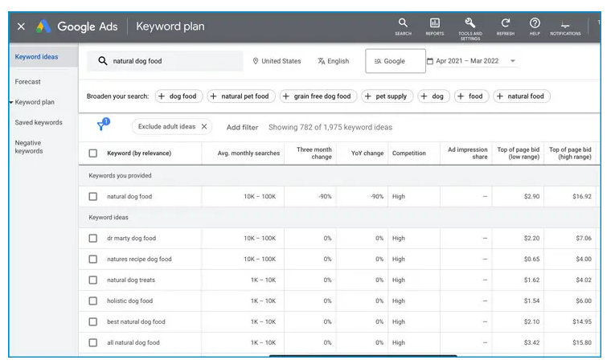Click the filter funnel icon

click(101, 126)
